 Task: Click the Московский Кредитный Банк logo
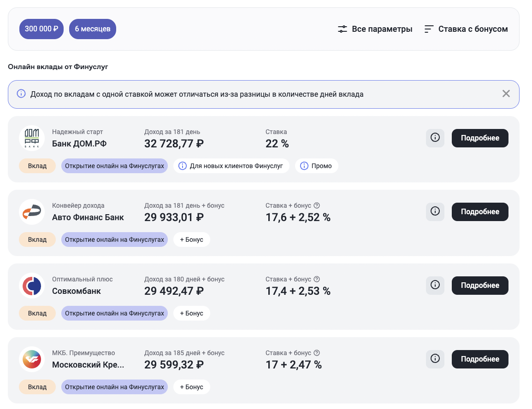coord(32,359)
